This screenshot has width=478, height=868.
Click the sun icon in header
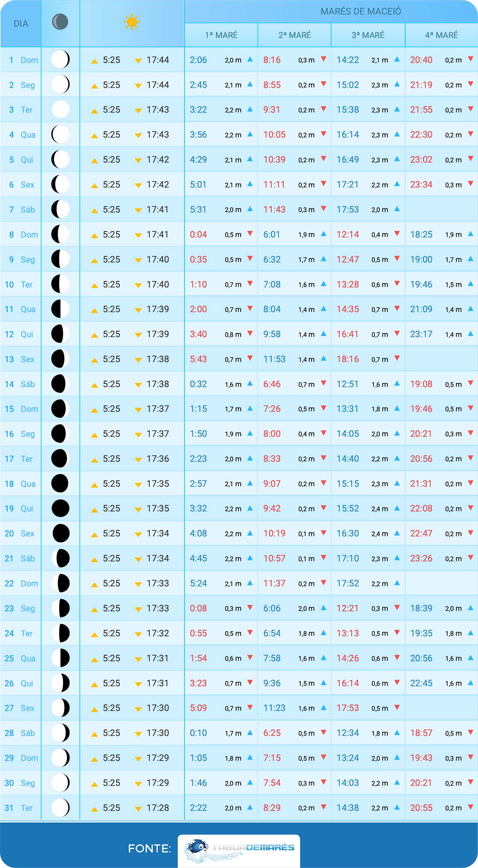click(132, 22)
